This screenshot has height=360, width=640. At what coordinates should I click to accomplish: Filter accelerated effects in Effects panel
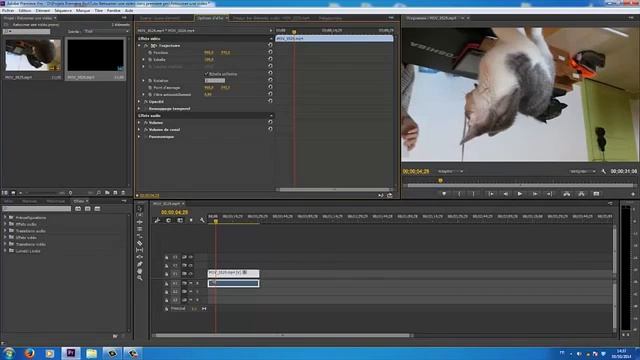point(78,209)
